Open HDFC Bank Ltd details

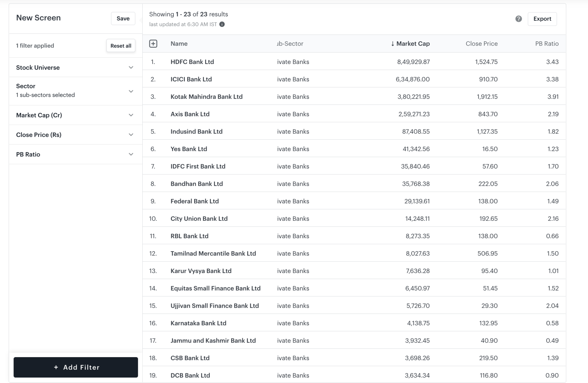[192, 62]
